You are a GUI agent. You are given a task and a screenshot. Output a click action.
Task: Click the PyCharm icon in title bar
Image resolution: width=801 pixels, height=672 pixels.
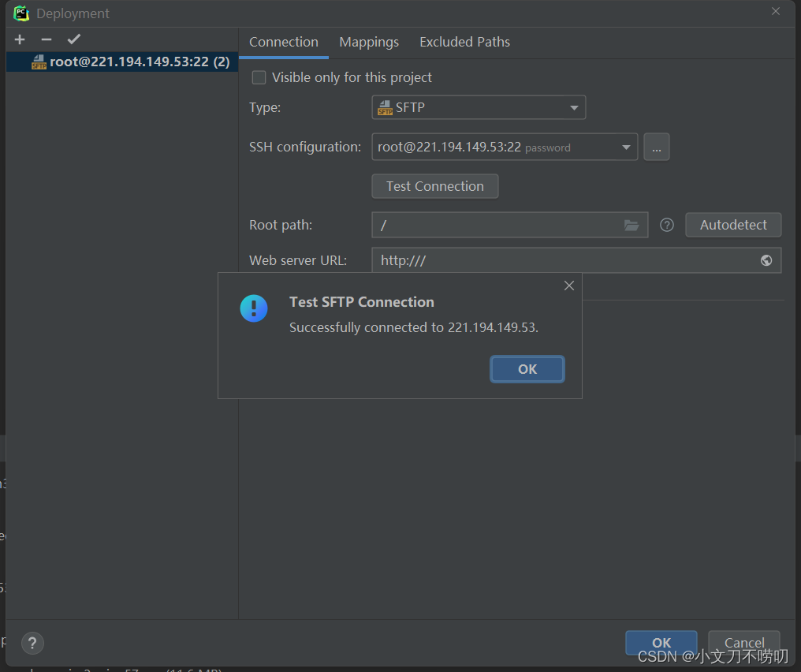coord(21,13)
